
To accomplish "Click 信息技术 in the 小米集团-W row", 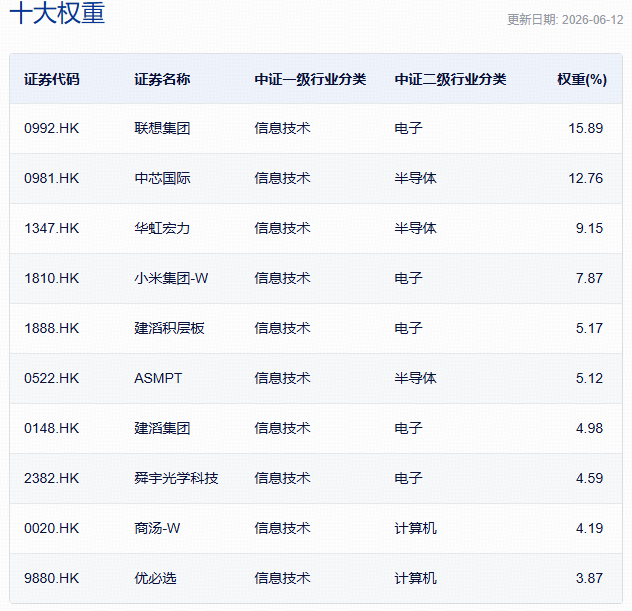I will (282, 278).
